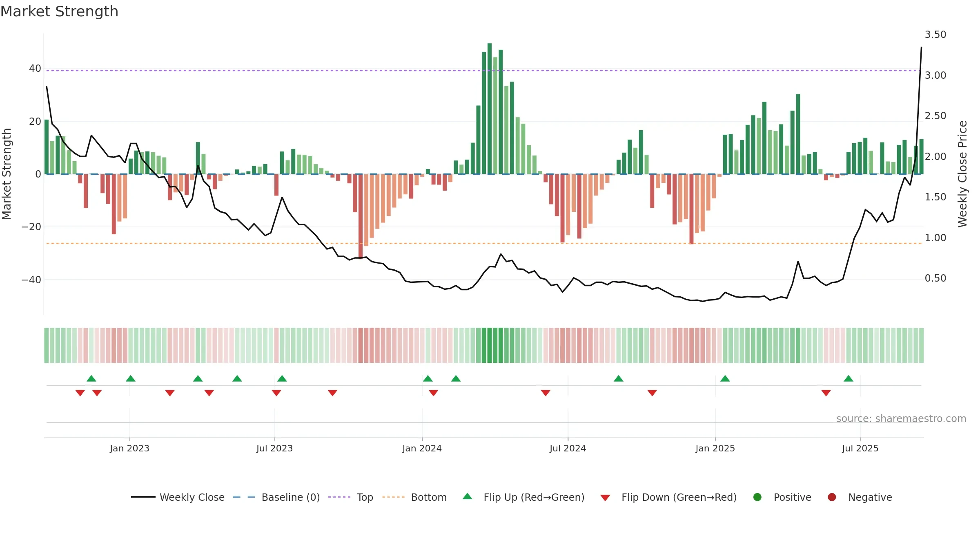Toggle the Flip Up (Red→Green) legend label
The image size is (980, 551).
pos(534,497)
